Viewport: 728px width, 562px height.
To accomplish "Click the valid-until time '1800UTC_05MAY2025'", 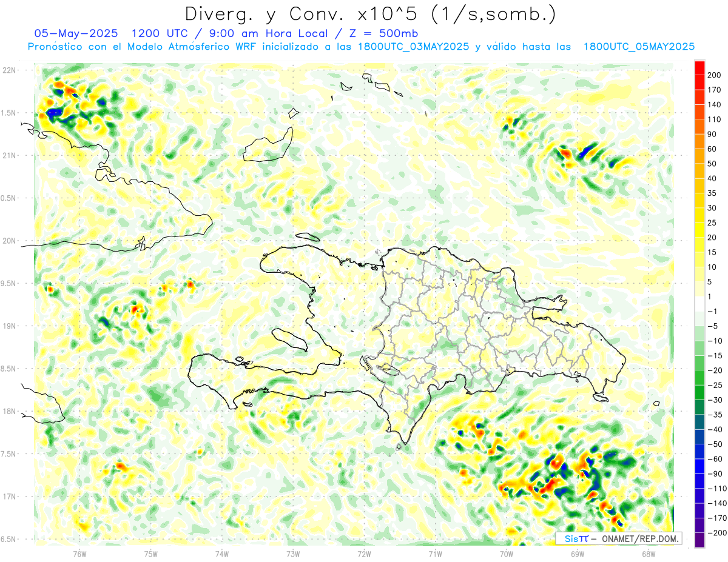I will 639,47.
